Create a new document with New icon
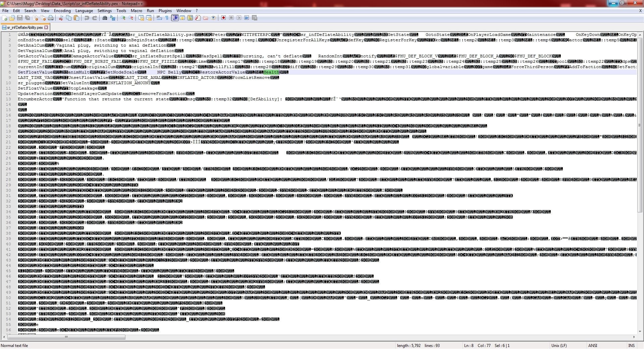644x349 pixels. [4, 18]
